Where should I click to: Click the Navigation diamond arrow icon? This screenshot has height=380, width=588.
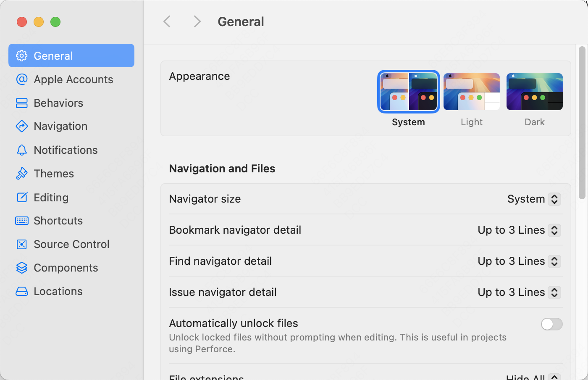click(22, 126)
